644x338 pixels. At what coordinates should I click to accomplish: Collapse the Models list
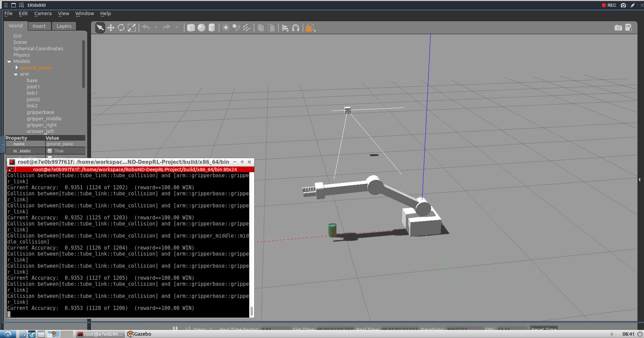click(9, 61)
